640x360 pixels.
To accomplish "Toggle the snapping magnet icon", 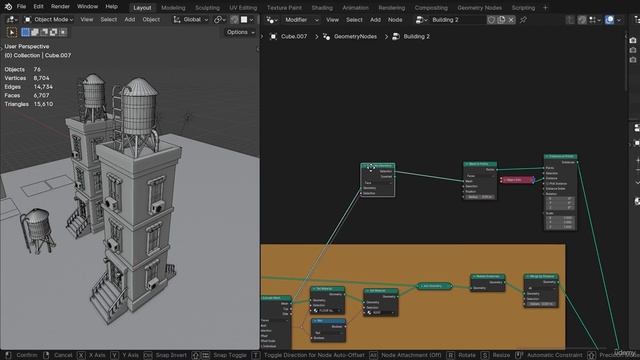I will [234, 20].
